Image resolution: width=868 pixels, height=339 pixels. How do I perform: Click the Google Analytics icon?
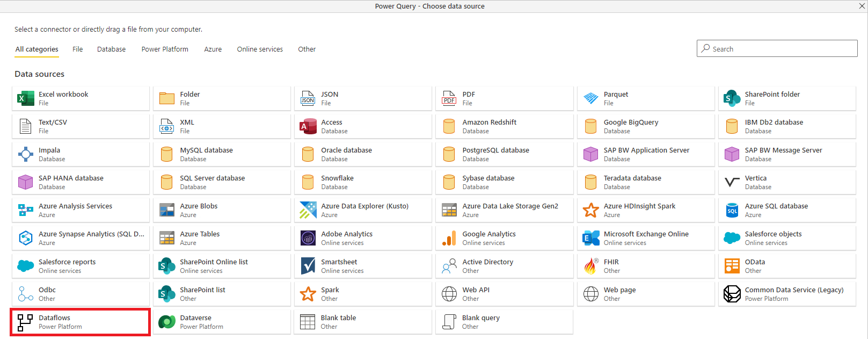pos(449,238)
